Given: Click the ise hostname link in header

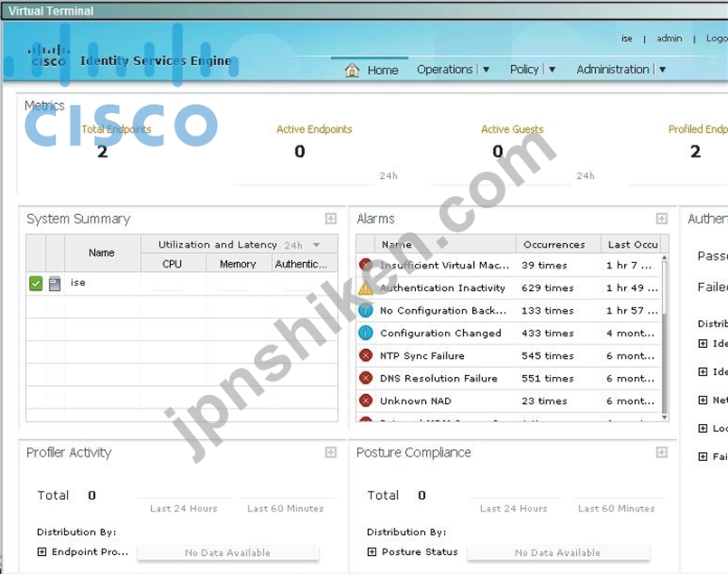Looking at the screenshot, I should click(627, 39).
